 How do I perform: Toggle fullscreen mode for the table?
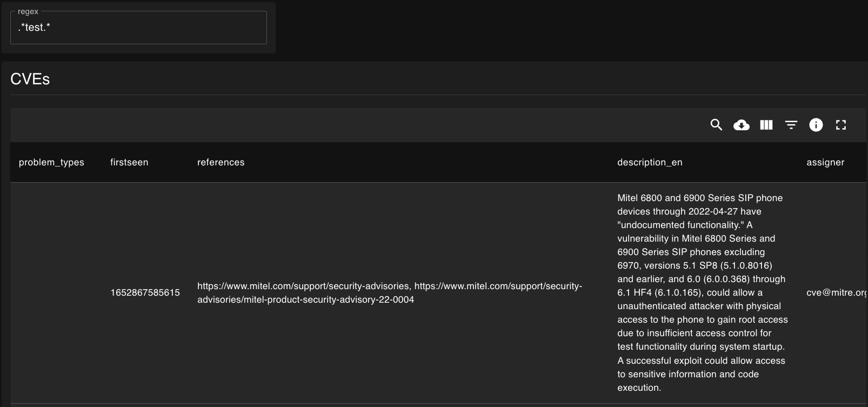point(840,125)
